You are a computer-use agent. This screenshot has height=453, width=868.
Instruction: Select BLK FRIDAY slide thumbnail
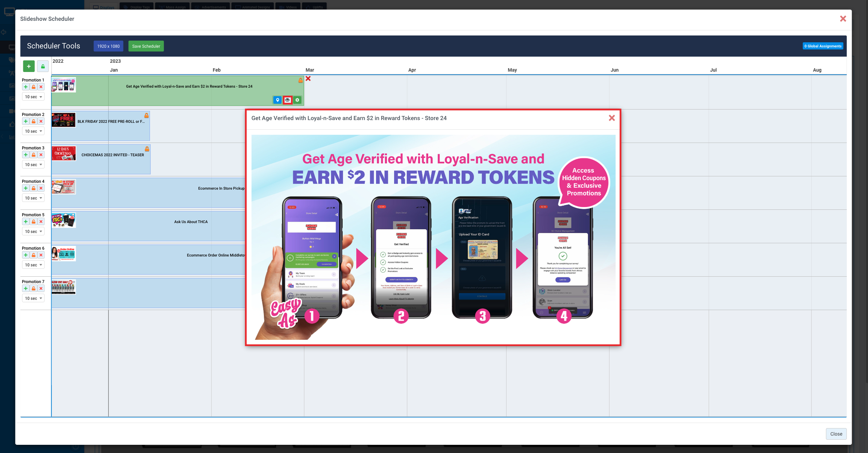click(64, 120)
